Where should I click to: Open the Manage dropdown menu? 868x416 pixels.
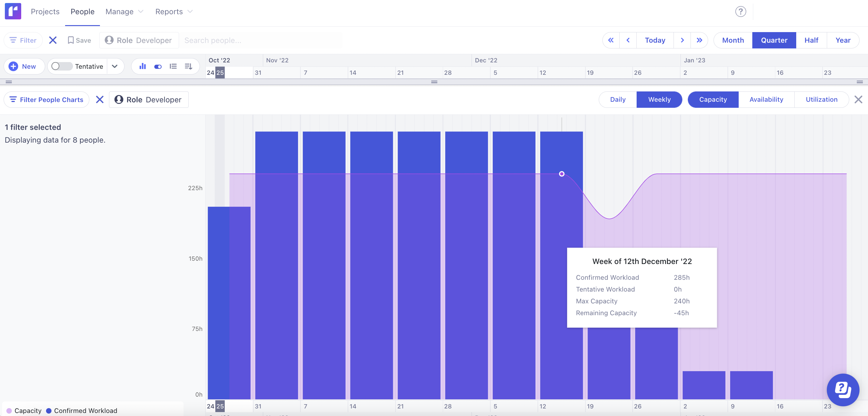pos(124,12)
